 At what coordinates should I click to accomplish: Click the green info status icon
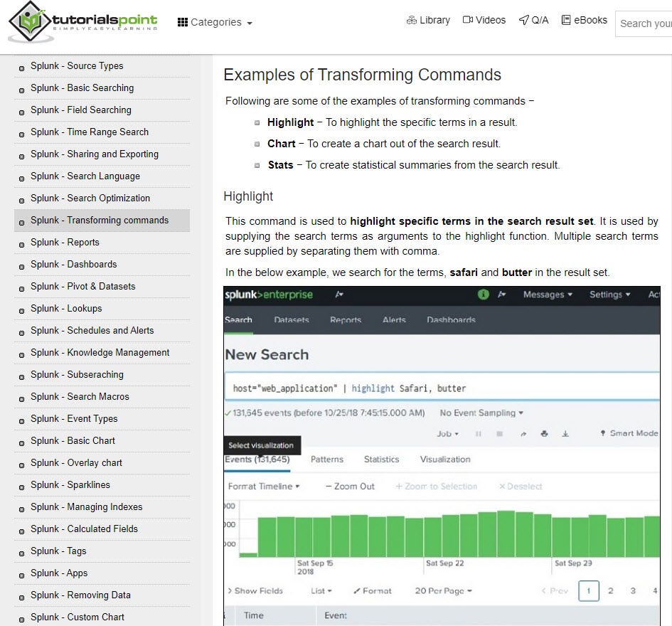click(483, 295)
